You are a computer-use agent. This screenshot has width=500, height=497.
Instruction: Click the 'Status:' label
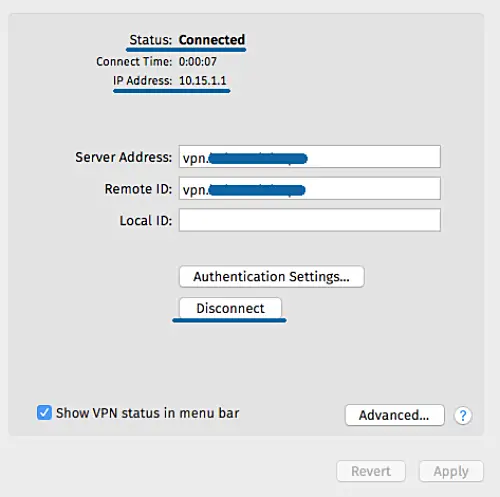(x=151, y=40)
